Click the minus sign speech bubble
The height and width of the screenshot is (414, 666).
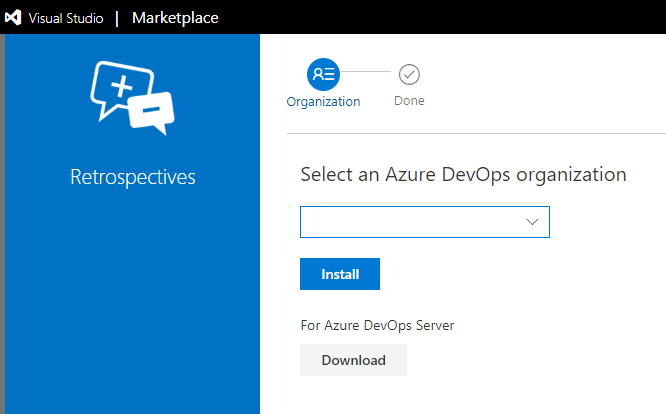tap(152, 112)
